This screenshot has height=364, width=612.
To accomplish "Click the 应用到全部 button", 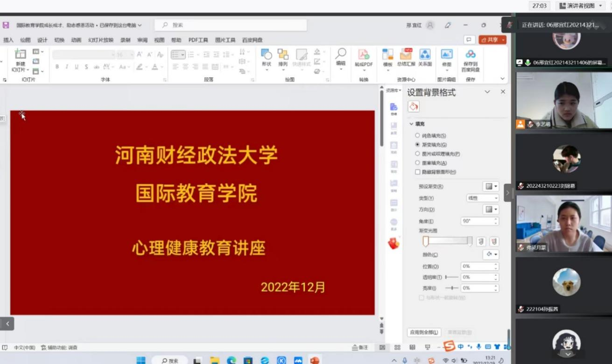I will coord(424,332).
